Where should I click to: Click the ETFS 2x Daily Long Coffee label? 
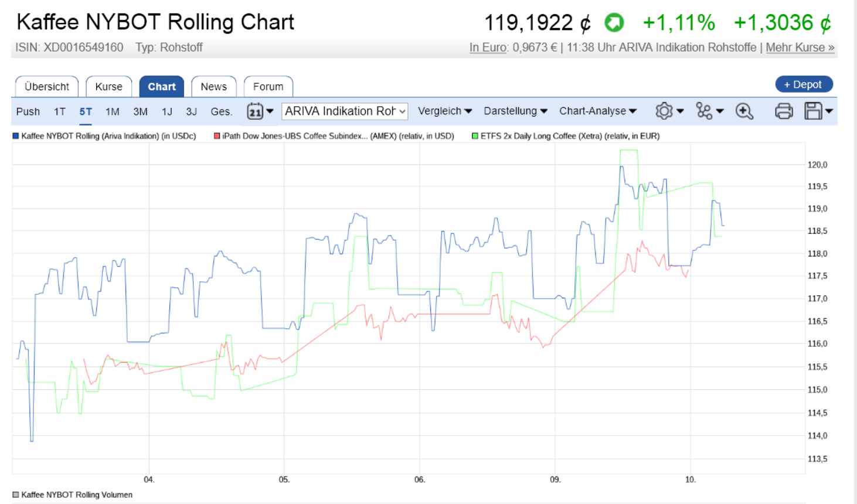(x=570, y=136)
